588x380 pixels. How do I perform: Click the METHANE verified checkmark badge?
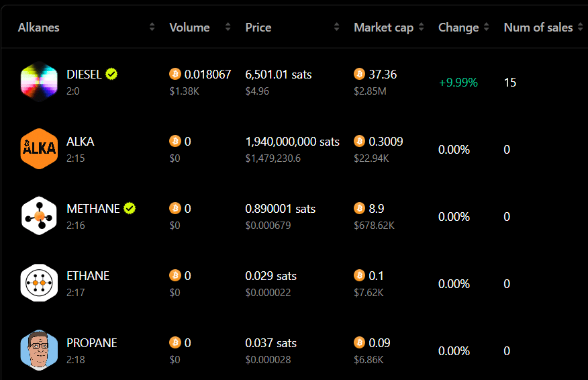[x=130, y=208]
